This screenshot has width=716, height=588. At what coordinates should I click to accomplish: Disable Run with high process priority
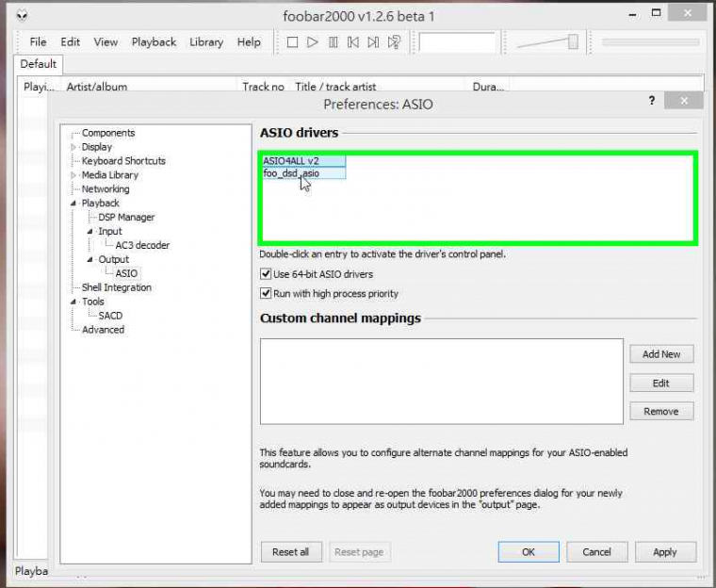(266, 293)
